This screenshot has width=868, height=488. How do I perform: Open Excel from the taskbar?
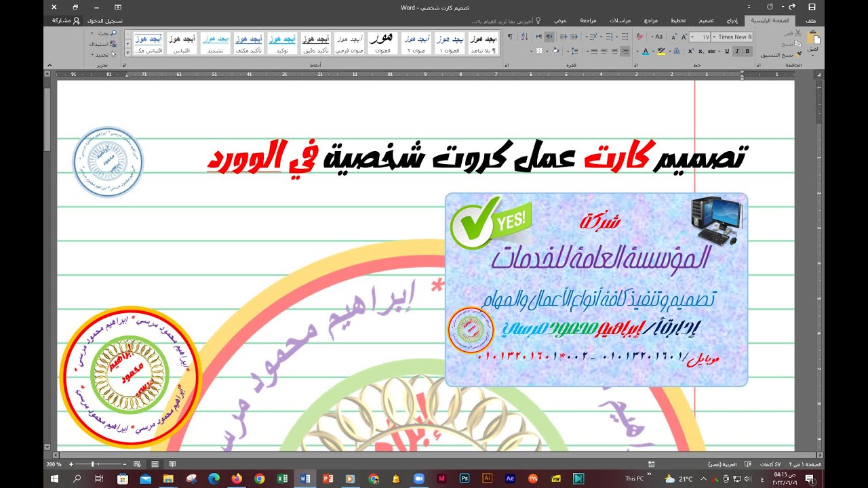point(282,479)
